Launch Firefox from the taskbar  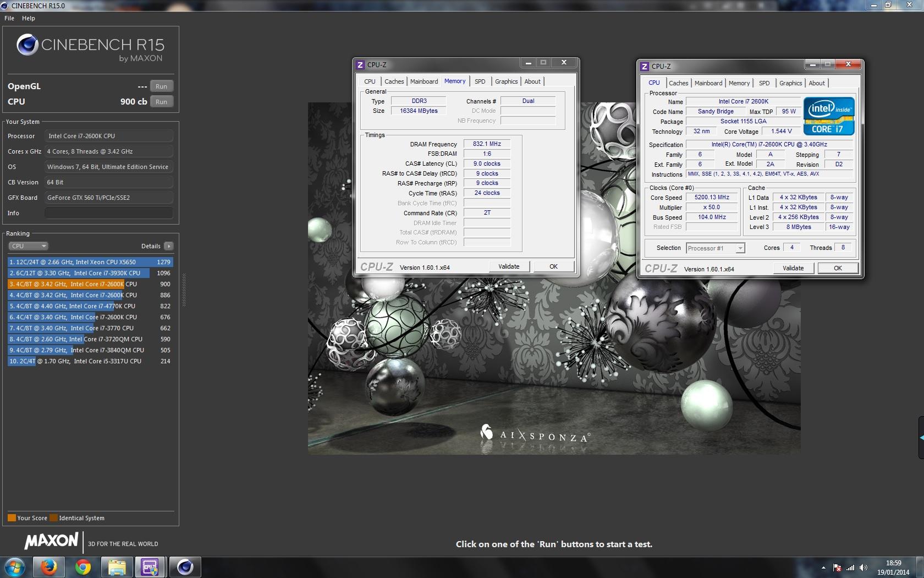point(49,567)
